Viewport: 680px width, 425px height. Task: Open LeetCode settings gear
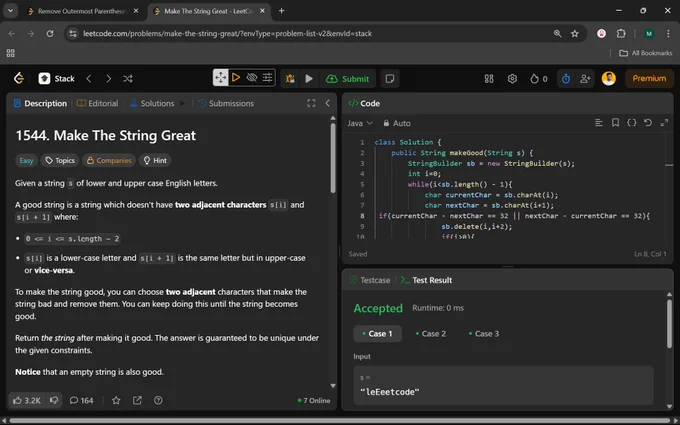[512, 78]
